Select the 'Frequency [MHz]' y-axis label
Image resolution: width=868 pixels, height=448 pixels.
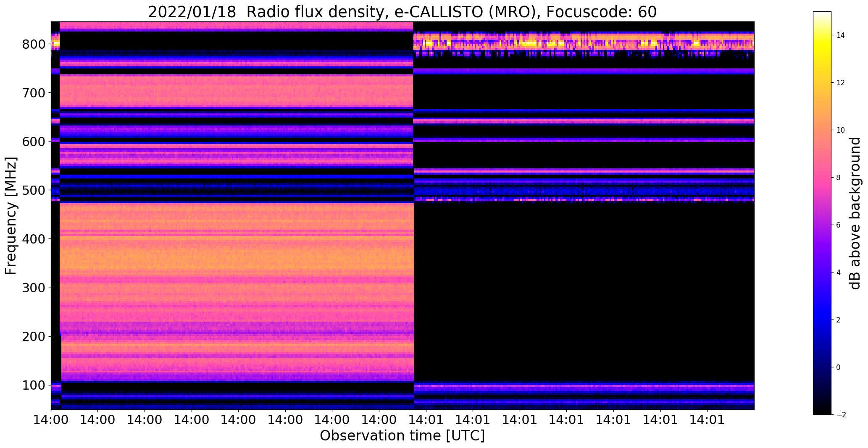11,216
